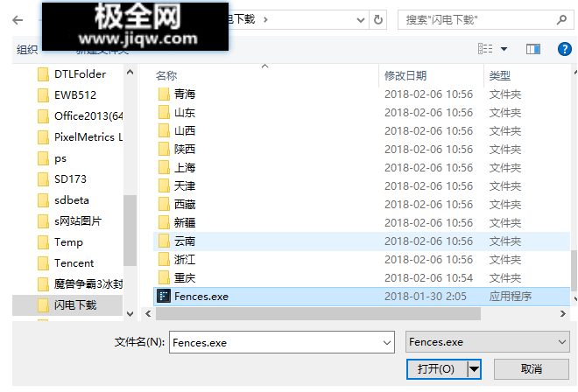
Task: Click the Tencent folder icon in sidebar
Action: click(x=43, y=262)
